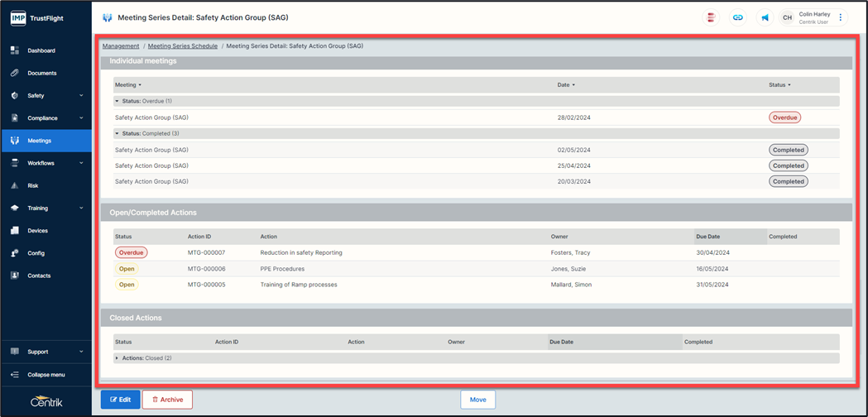868x417 pixels.
Task: Open the PPE Procedures action row
Action: point(282,269)
